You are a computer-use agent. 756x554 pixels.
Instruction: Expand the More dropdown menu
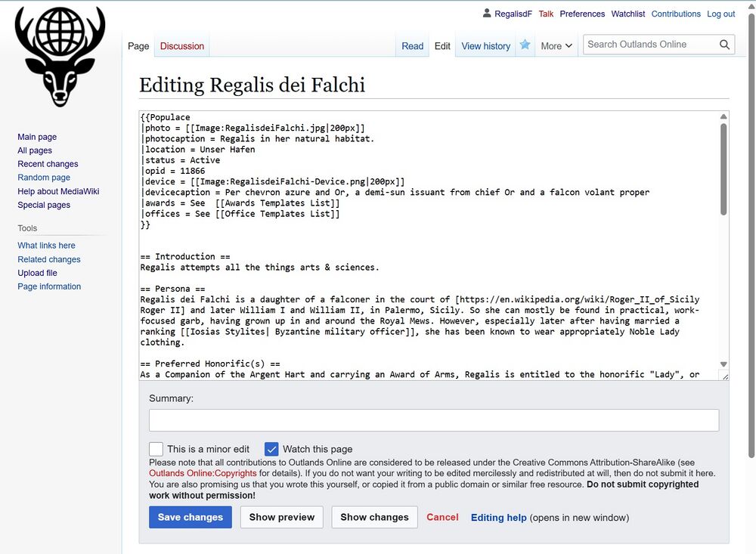click(x=556, y=46)
